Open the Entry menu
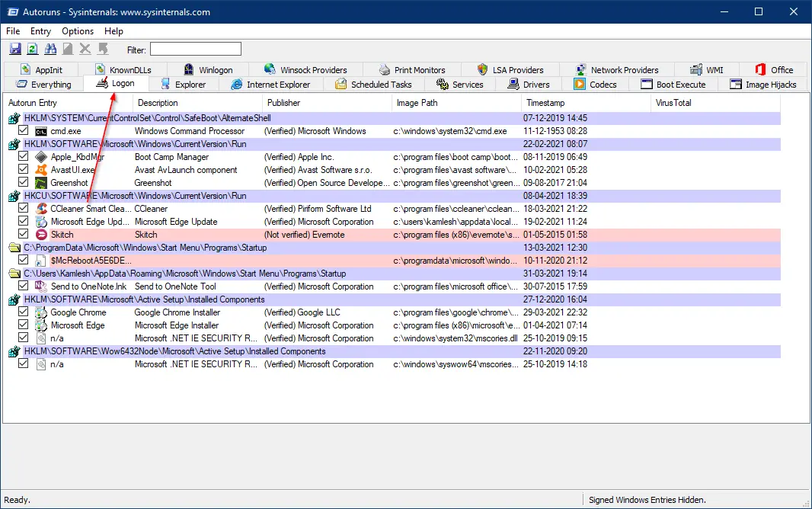Viewport: 812px width, 509px height. 40,31
